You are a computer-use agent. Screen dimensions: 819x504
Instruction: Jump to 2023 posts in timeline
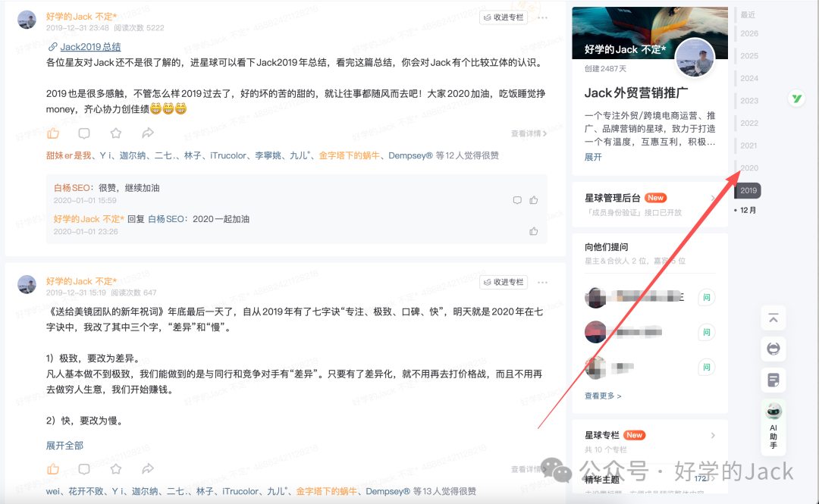click(x=749, y=101)
